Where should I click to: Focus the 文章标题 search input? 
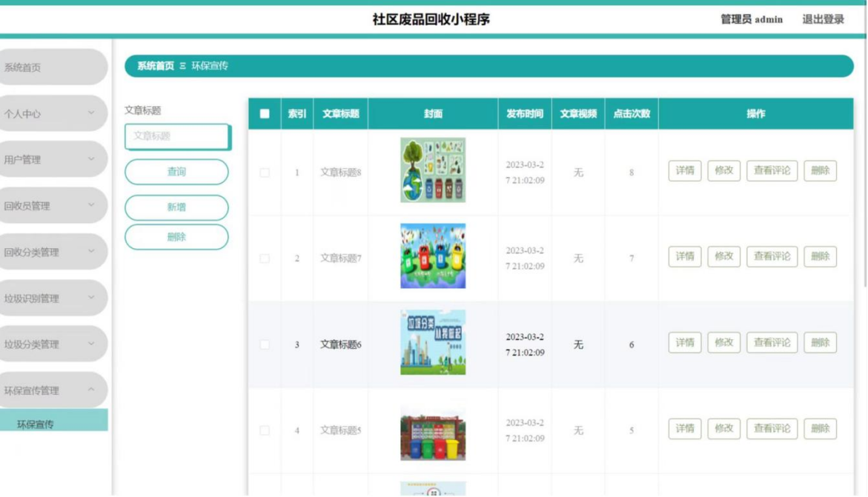click(177, 136)
